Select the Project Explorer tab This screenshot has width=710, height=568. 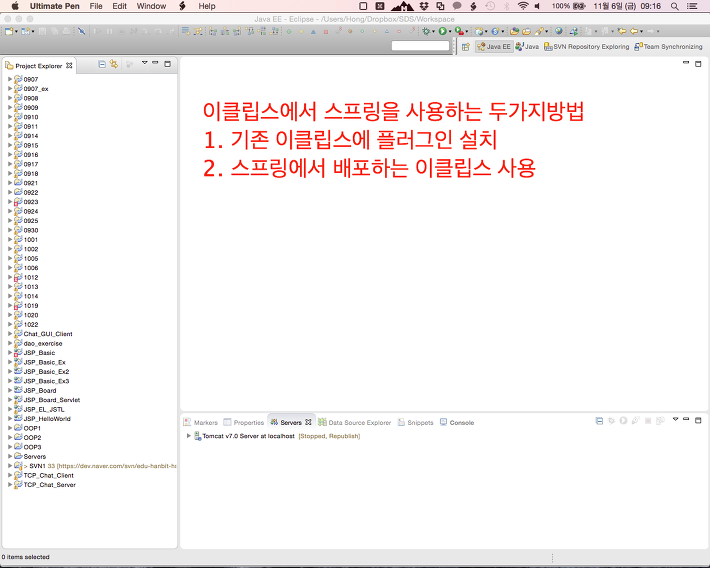pyautogui.click(x=38, y=66)
